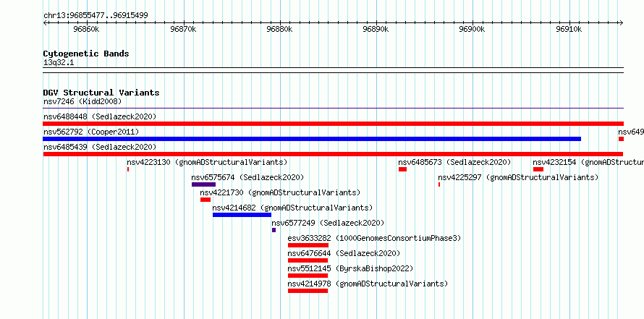The image size is (644, 319).
Task: Click the small red bar under cut-off nsv649 label
Action: point(621,139)
